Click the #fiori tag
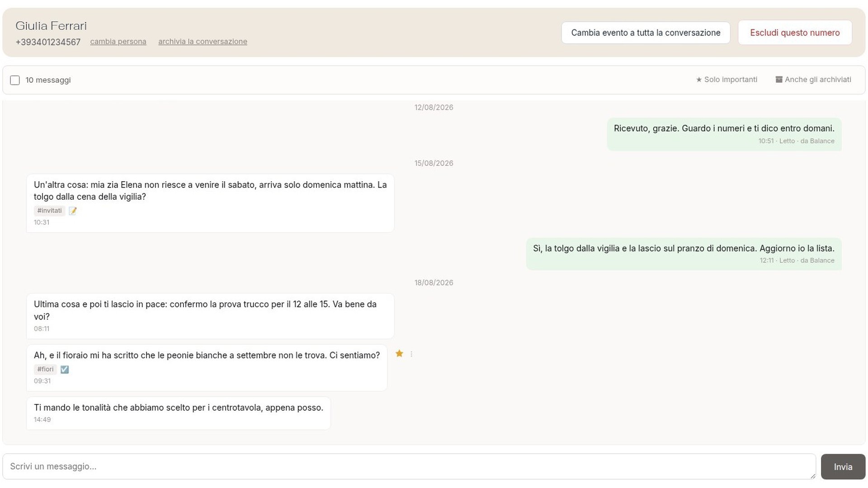 pyautogui.click(x=45, y=369)
